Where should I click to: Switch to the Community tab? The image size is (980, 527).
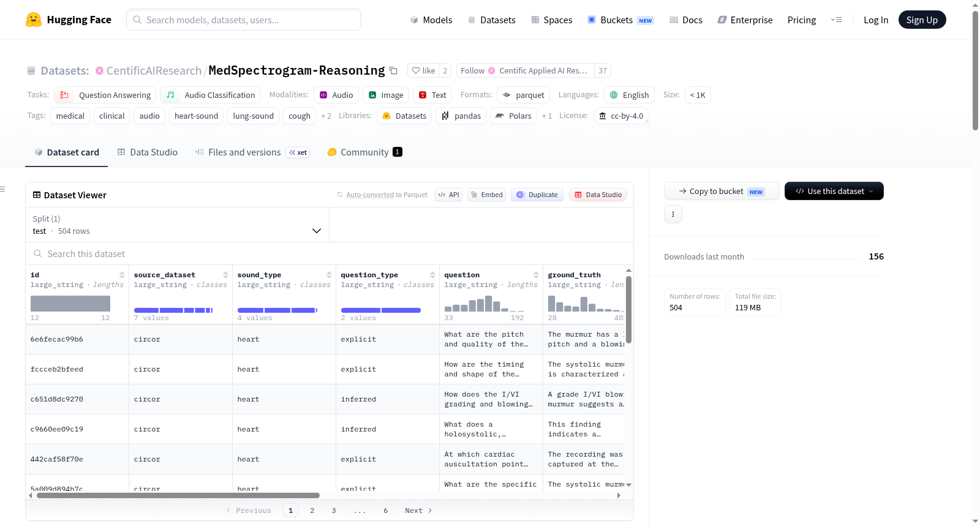[x=365, y=152]
